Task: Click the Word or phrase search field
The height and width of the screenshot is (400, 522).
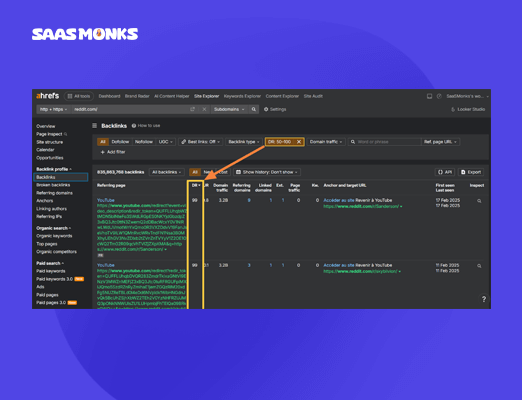Action: point(385,142)
